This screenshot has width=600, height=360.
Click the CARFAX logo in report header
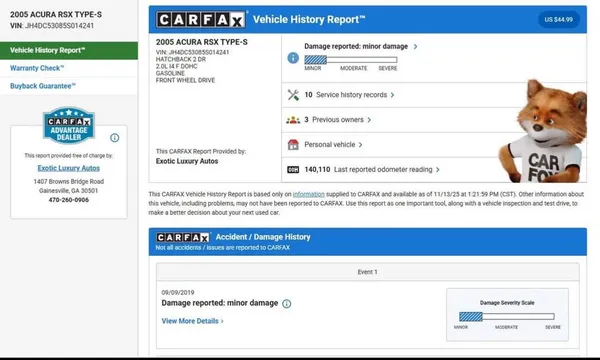tap(201, 20)
